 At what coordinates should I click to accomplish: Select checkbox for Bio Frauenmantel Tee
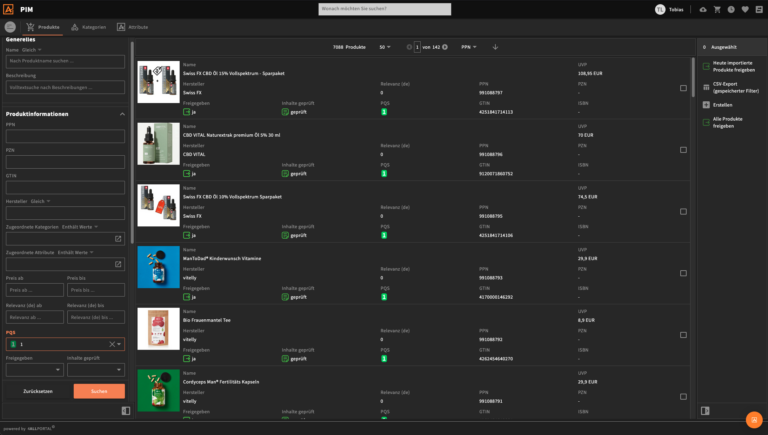(x=683, y=335)
